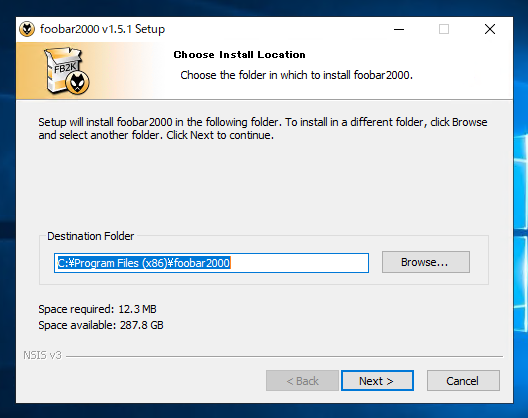The width and height of the screenshot is (528, 418).
Task: Click 'Space required: 12.3 MB' text
Action: point(97,309)
